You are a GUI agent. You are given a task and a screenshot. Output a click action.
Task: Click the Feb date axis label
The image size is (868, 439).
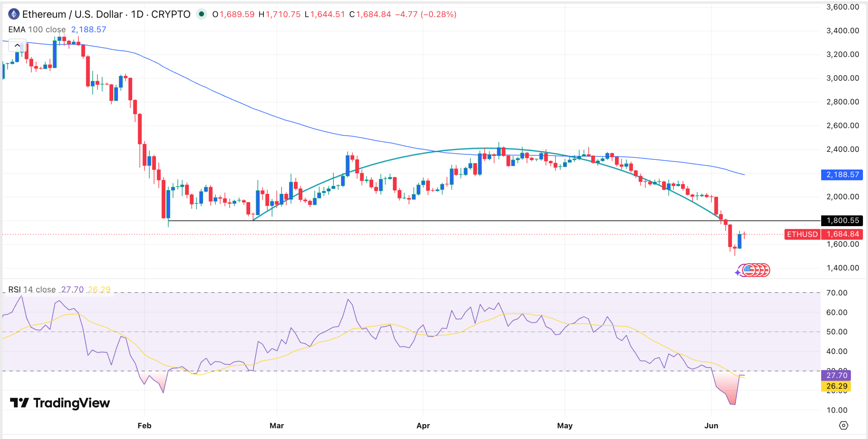(144, 425)
